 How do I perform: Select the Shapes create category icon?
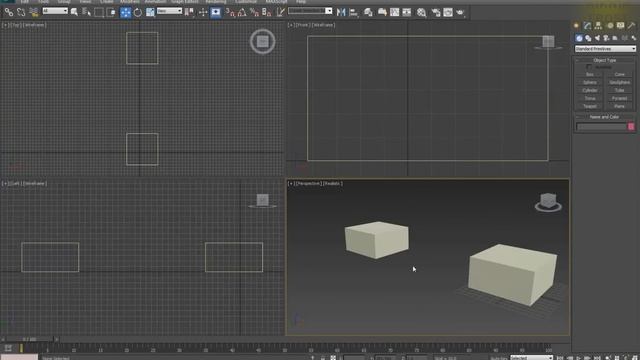pos(588,38)
